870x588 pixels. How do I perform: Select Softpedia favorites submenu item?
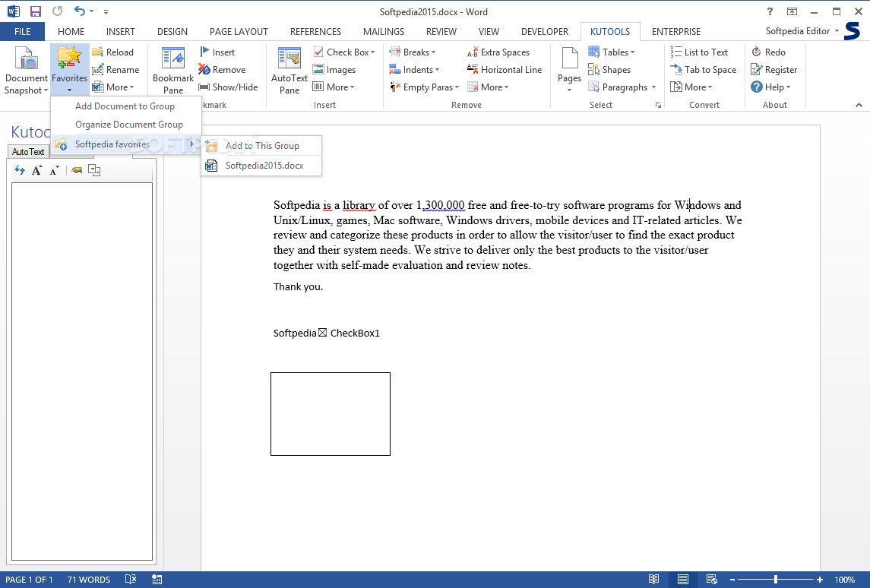click(125, 144)
